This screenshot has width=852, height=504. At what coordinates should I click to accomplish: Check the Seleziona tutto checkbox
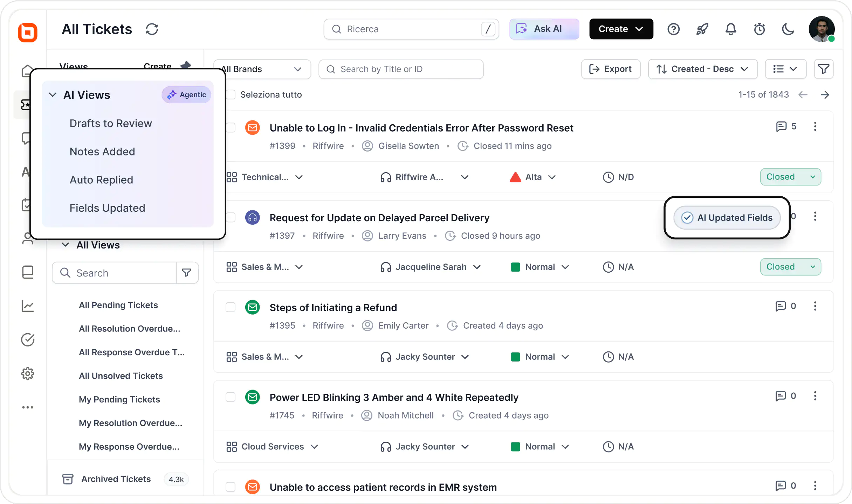(231, 94)
